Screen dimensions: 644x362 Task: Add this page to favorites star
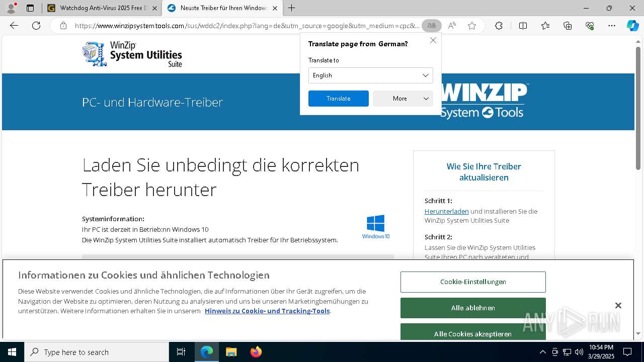coord(471,26)
